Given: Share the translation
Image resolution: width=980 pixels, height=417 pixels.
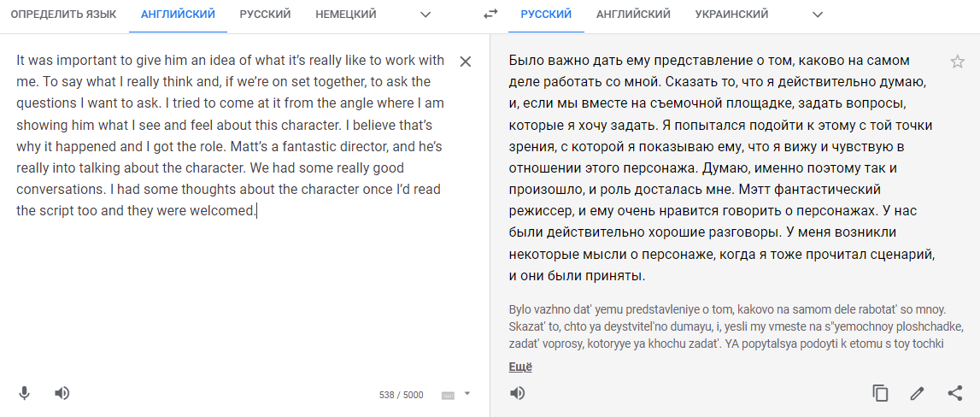Looking at the screenshot, I should tap(955, 393).
